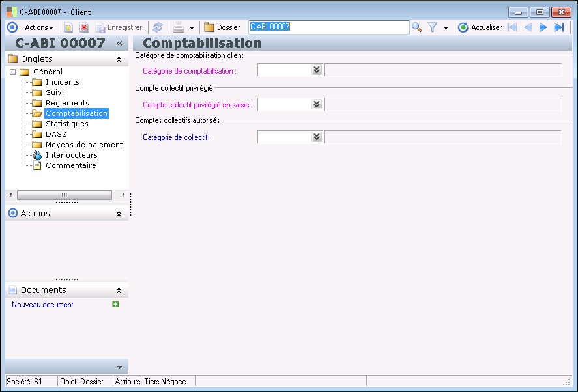Click the tree scrollbar left arrow
The width and height of the screenshot is (578, 392).
10,195
